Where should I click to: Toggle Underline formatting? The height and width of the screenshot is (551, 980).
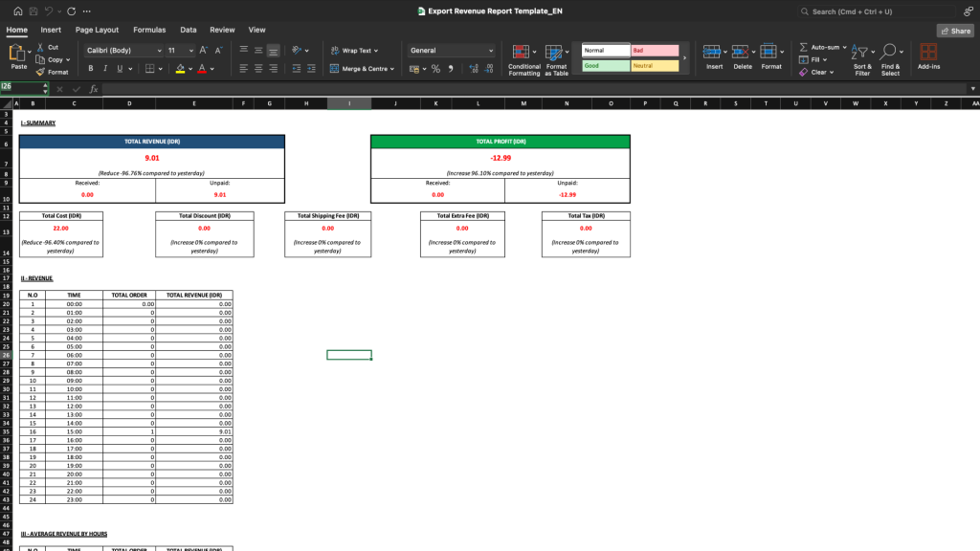pos(120,69)
